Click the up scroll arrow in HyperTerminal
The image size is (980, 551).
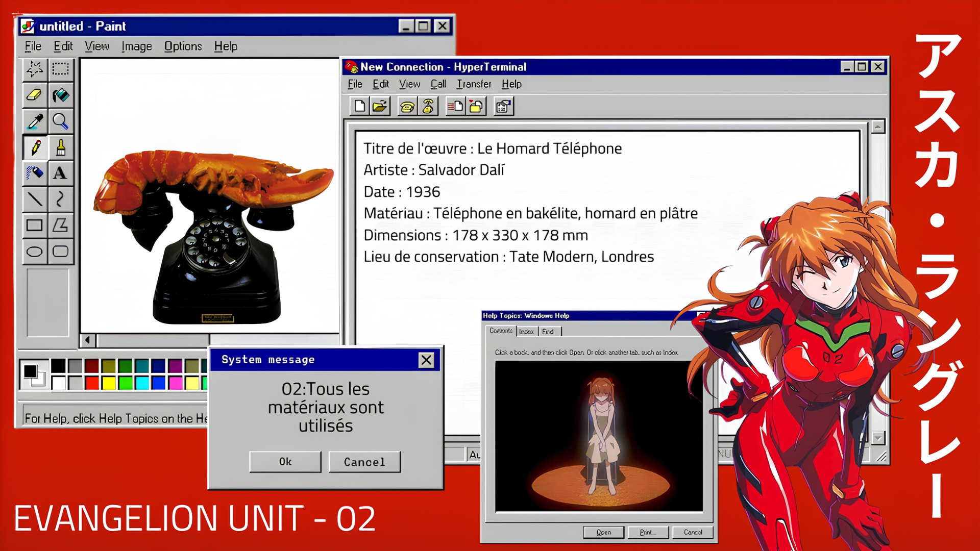coord(878,127)
